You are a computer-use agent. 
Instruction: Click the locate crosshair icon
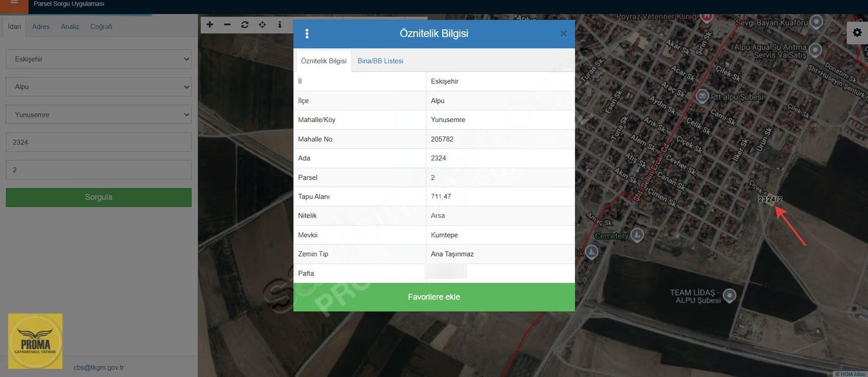[262, 24]
